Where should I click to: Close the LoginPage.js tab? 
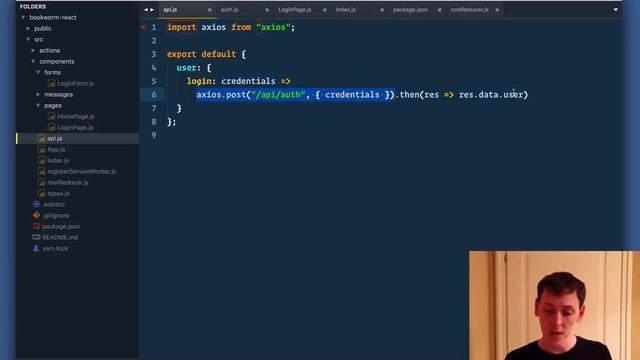(x=324, y=10)
